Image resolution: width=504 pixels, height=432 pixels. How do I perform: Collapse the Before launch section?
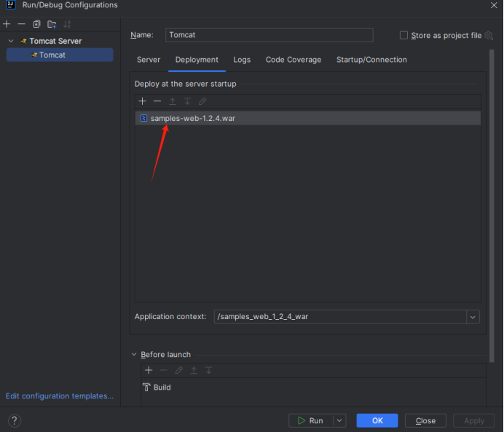[134, 355]
